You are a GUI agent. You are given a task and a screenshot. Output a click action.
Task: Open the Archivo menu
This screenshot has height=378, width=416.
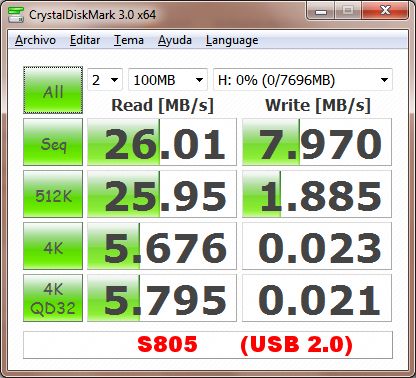point(35,40)
